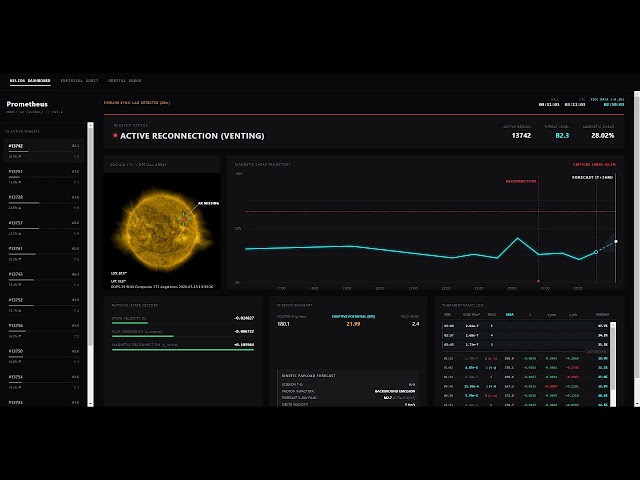The image size is (640, 480).
Task: Switch to the Helios Dashboard tab
Action: [x=30, y=80]
